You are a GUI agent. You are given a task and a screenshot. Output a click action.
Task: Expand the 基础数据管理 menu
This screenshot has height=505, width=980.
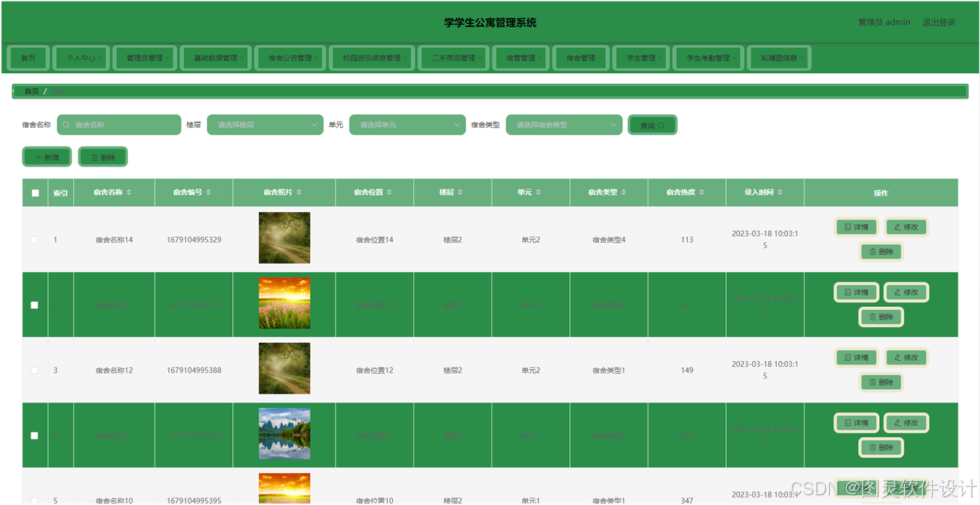pos(216,58)
